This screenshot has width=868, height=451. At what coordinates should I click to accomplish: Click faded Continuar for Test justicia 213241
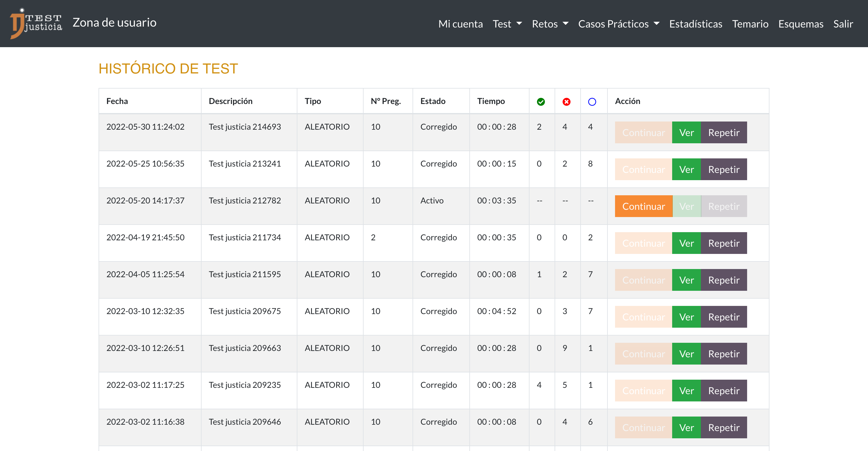click(x=643, y=169)
